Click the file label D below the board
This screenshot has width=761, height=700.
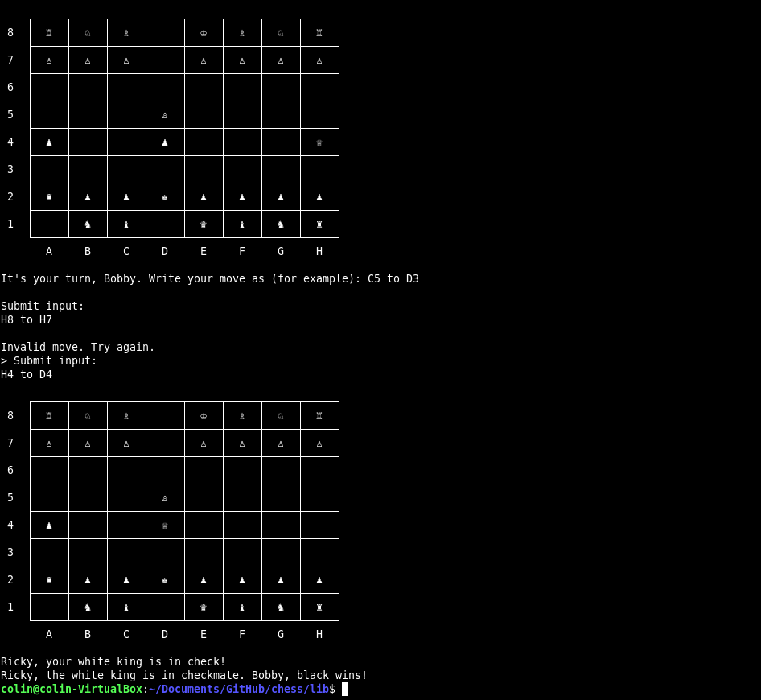(x=164, y=634)
